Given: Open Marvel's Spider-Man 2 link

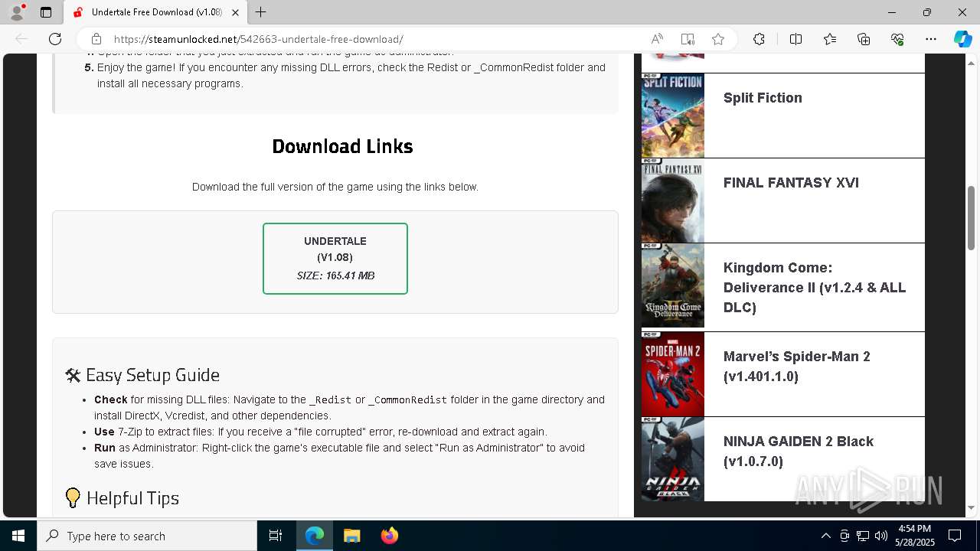Looking at the screenshot, I should click(x=797, y=367).
